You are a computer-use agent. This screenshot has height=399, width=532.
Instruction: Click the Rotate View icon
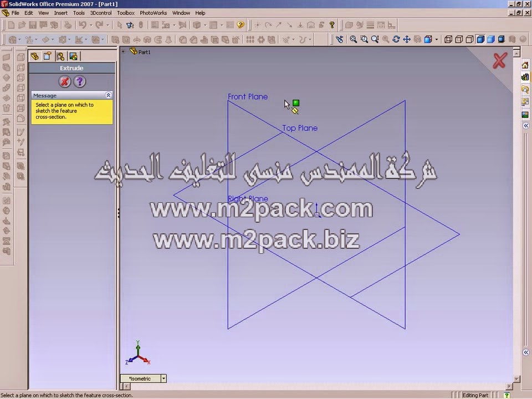point(396,39)
